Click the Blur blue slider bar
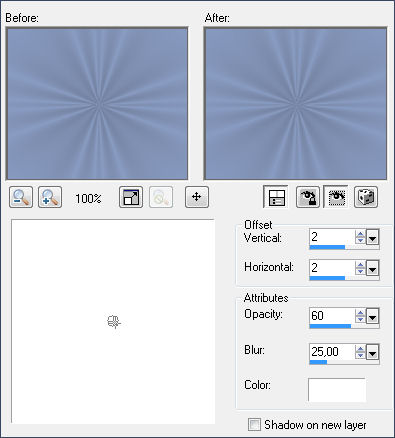This screenshot has height=438, width=395. coord(318,362)
